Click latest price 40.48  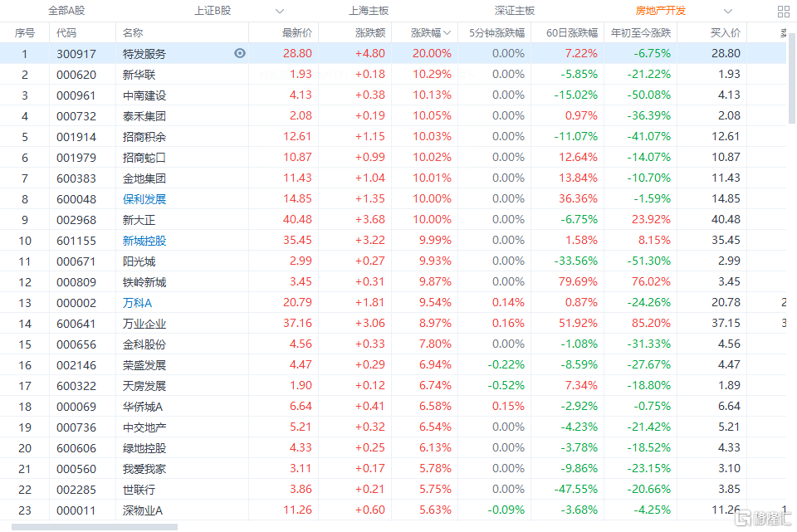tap(297, 219)
